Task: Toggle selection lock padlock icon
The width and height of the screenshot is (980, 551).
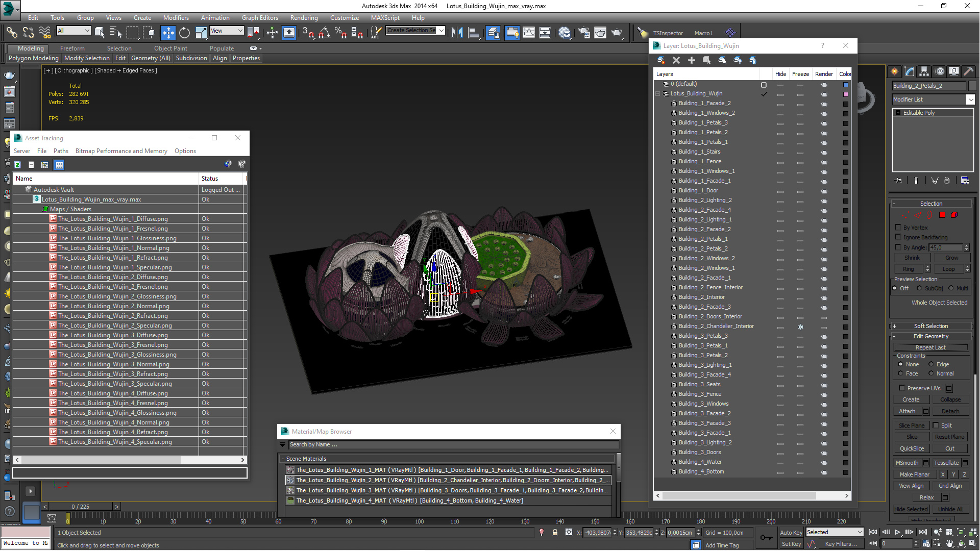Action: pos(555,532)
